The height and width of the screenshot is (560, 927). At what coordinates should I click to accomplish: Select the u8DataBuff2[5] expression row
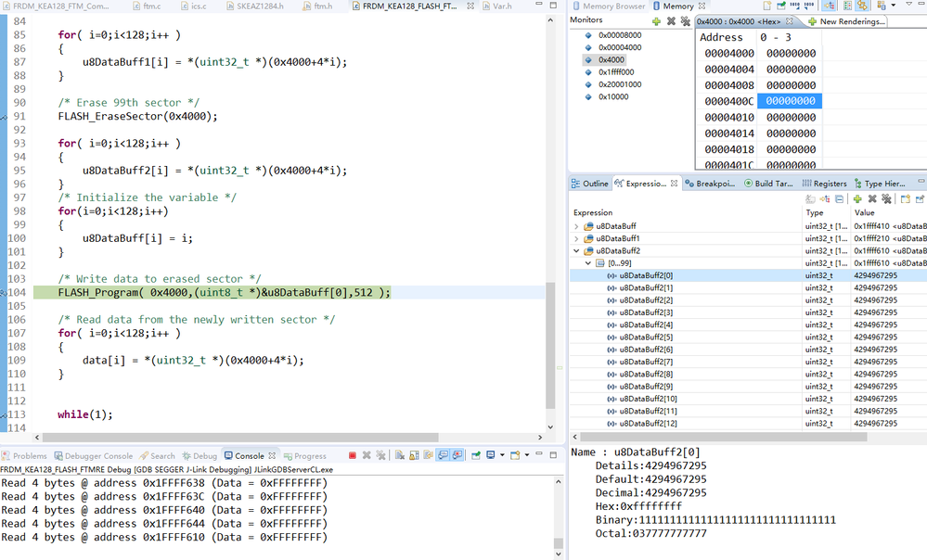pyautogui.click(x=749, y=337)
